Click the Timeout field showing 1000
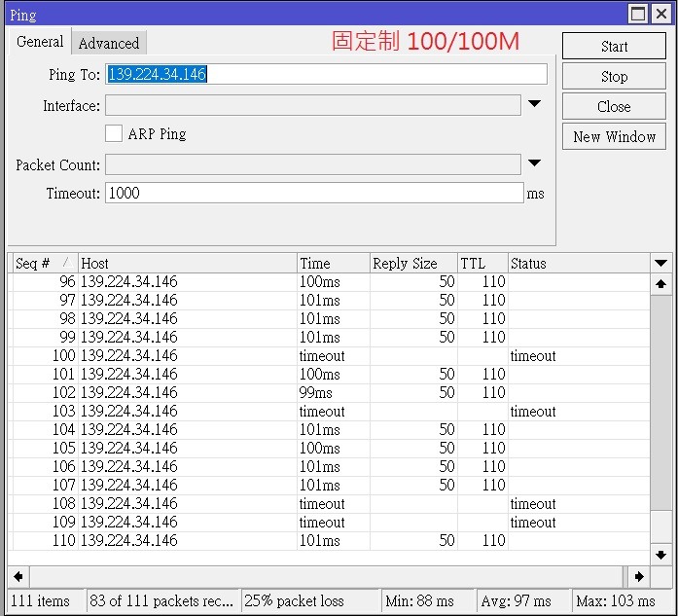This screenshot has width=678, height=616. [x=314, y=193]
